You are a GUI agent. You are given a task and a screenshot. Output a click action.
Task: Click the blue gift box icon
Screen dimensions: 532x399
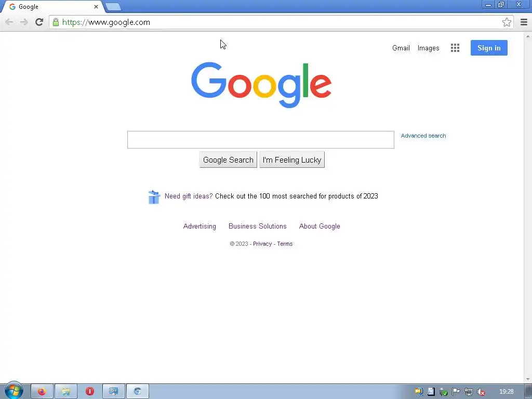[x=154, y=197]
